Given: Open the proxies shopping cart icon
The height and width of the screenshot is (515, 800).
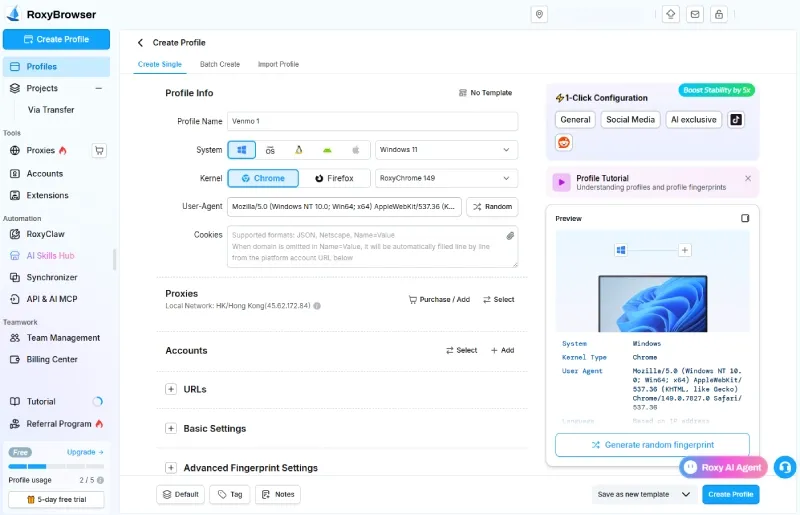Looking at the screenshot, I should pyautogui.click(x=99, y=151).
